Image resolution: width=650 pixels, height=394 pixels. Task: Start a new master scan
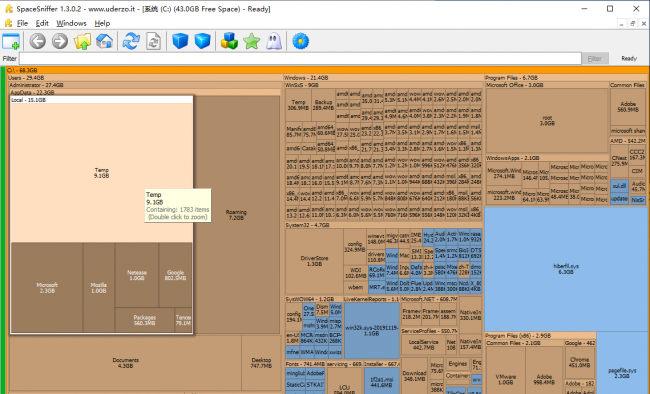[x=131, y=41]
